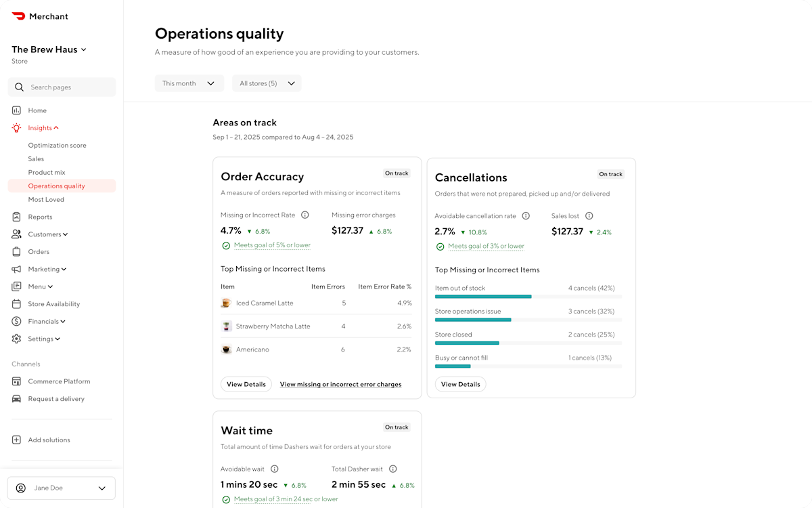Click the Commerce Platform icon
812x508 pixels.
pyautogui.click(x=16, y=381)
